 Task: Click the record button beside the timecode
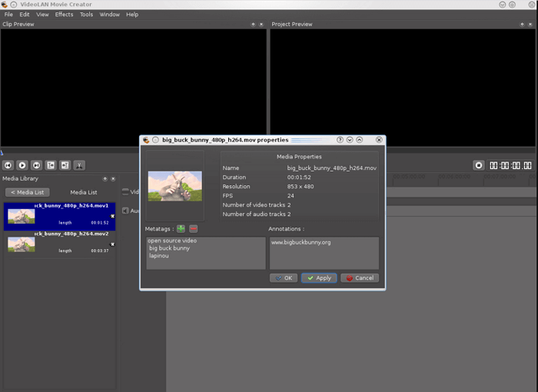coord(478,165)
